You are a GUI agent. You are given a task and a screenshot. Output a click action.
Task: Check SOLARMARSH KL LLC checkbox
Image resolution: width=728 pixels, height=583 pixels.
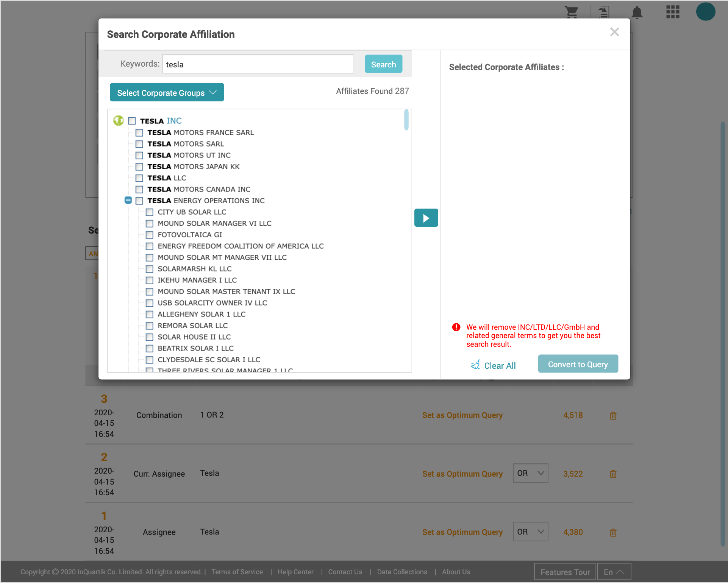tap(150, 269)
